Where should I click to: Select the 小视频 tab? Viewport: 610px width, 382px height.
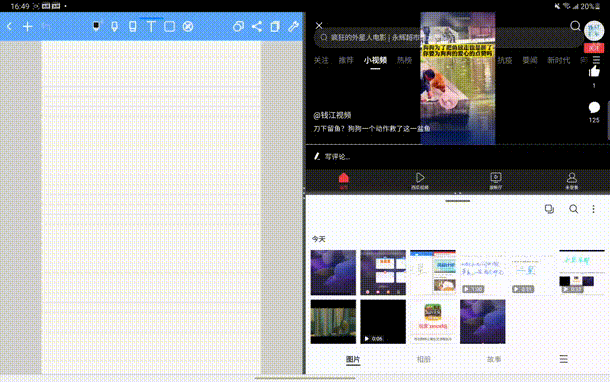pos(375,60)
